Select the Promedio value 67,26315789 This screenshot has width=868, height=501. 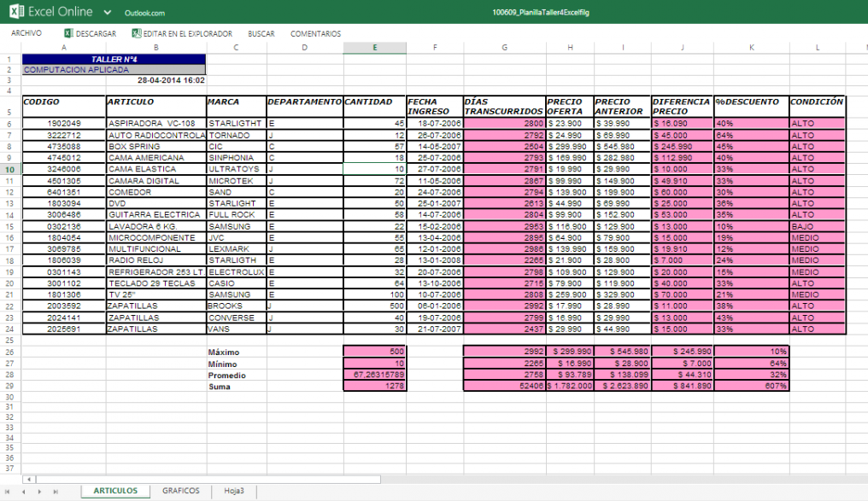375,375
